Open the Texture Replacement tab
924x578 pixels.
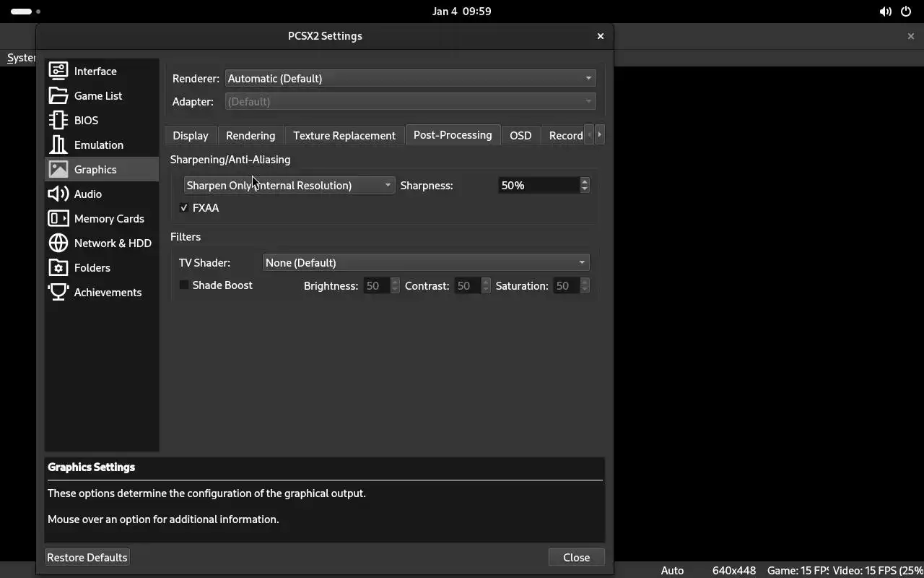pyautogui.click(x=344, y=135)
